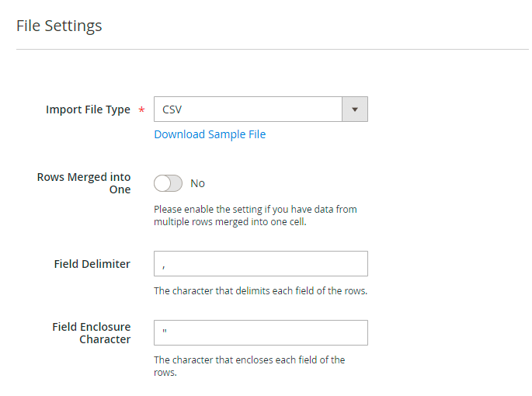The width and height of the screenshot is (532, 396).
Task: Click the multiple rows merged help text
Action: click(x=255, y=216)
